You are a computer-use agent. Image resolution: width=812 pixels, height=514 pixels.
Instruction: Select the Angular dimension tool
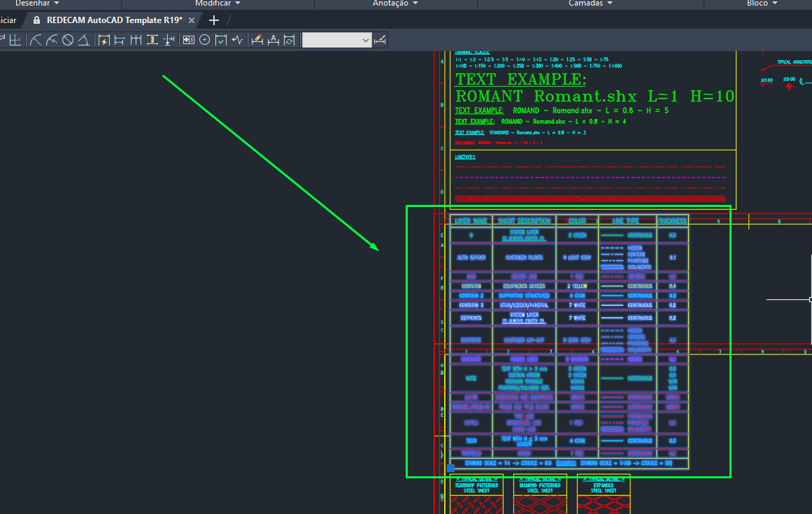click(83, 40)
